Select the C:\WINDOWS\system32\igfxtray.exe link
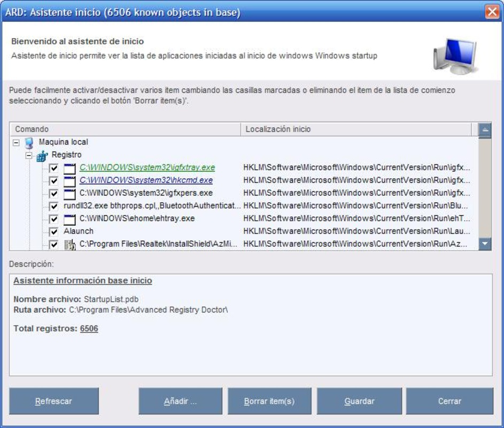The image size is (504, 428). (x=147, y=167)
